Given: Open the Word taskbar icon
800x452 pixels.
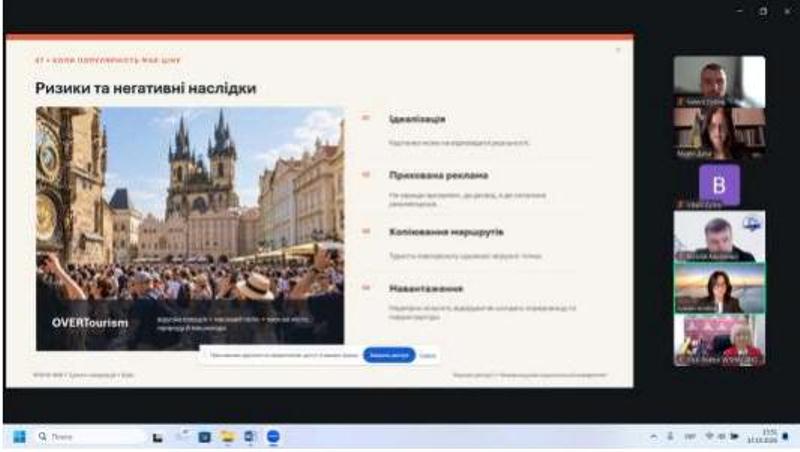Looking at the screenshot, I should (250, 437).
